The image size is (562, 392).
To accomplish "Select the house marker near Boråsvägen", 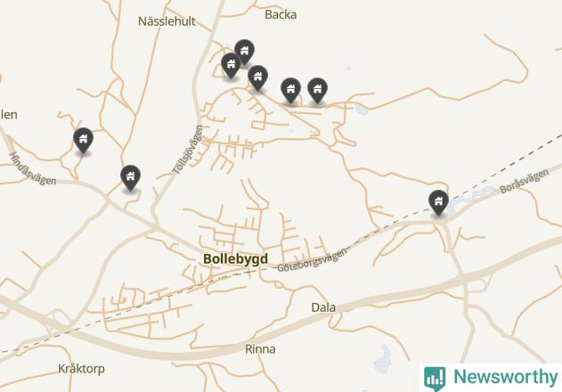I will point(438,202).
